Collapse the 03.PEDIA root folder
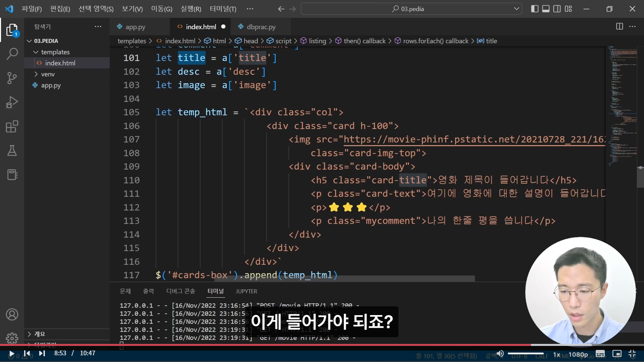This screenshot has width=644, height=362. 67,41
